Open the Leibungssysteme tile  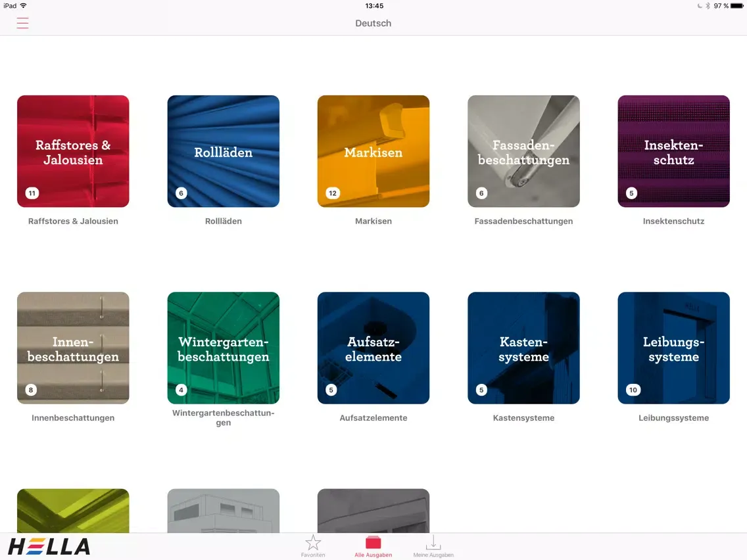(673, 348)
